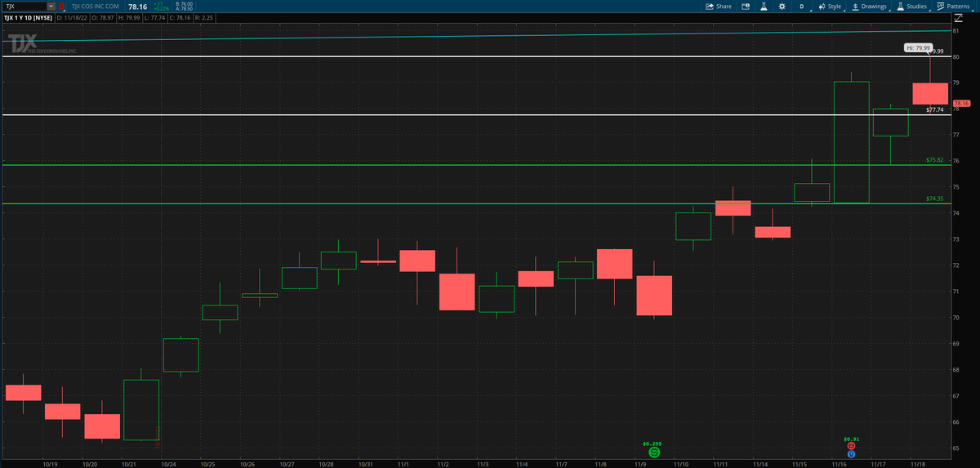The width and height of the screenshot is (980, 468).
Task: Click the red symbol link icon
Action: 61,7
